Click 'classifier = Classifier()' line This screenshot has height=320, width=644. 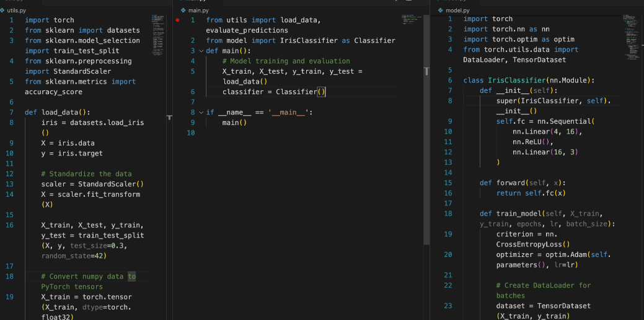274,92
